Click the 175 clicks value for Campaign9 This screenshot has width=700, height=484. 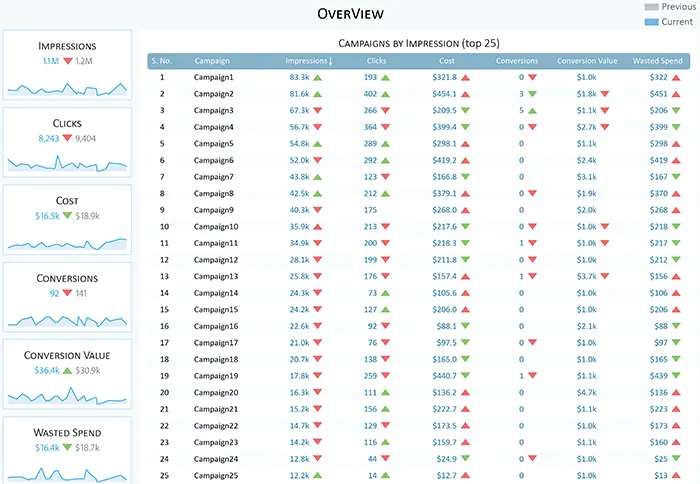pos(371,210)
